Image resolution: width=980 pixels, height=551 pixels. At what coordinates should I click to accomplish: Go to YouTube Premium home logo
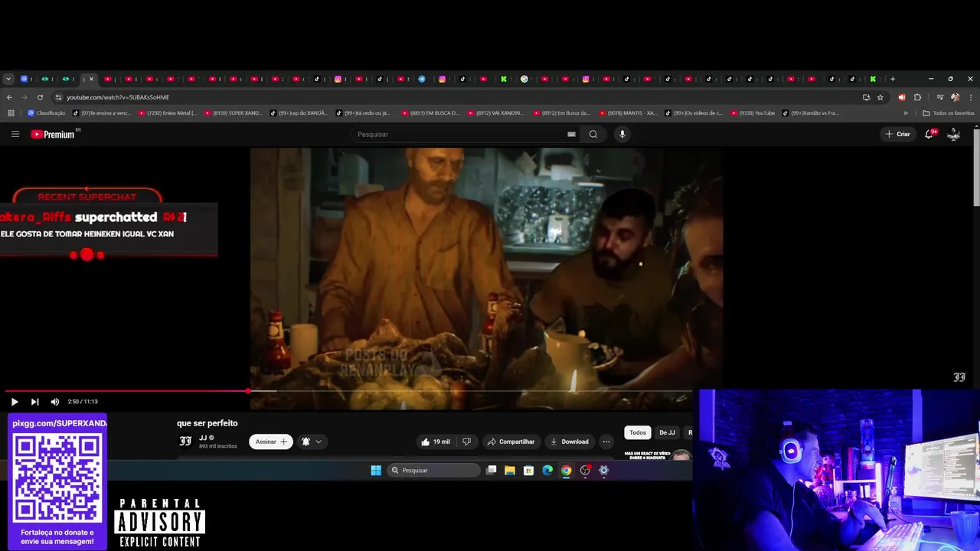[x=53, y=134]
